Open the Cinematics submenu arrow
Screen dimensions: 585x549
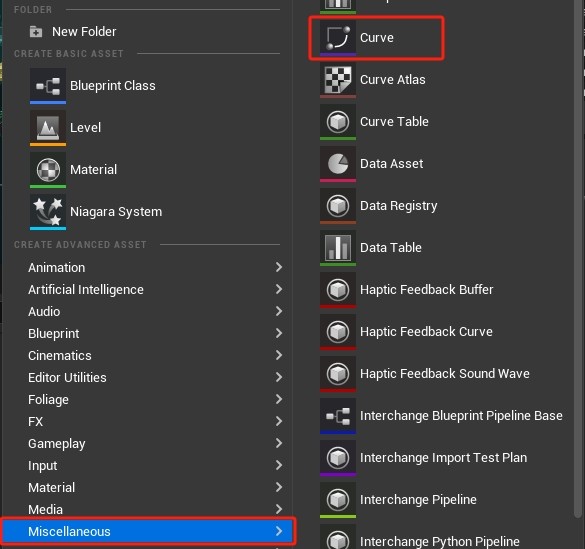pos(279,355)
